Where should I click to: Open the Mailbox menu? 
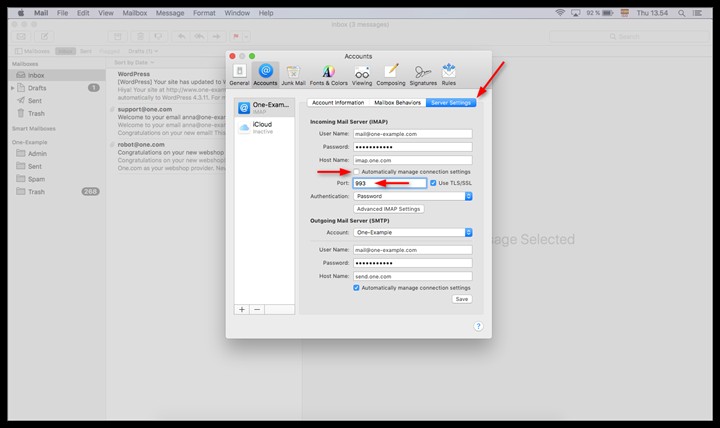[x=135, y=13]
